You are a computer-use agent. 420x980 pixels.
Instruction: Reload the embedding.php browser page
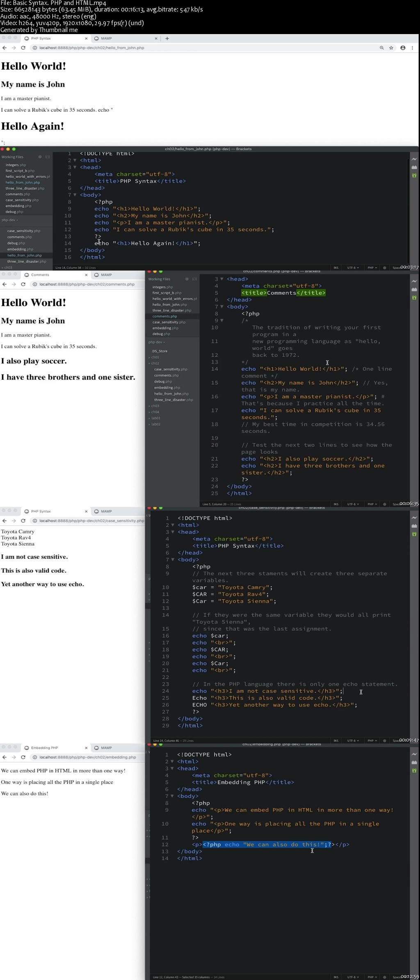click(x=23, y=757)
